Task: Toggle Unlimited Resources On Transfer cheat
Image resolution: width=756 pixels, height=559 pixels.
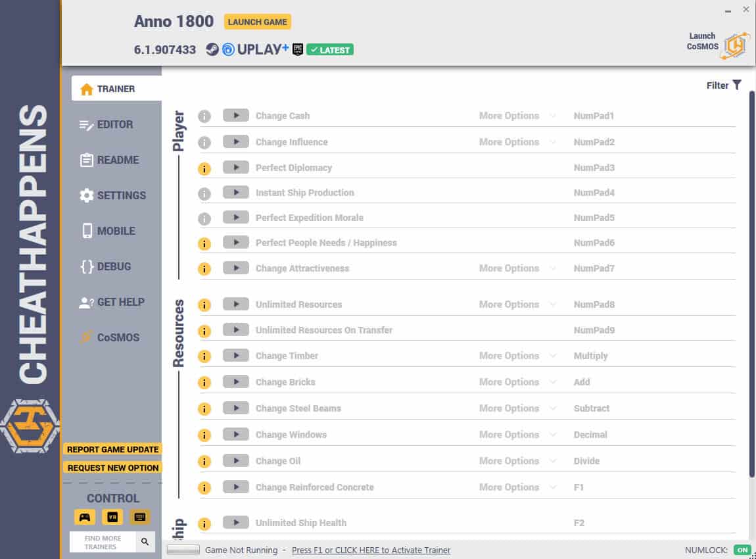Action: tap(236, 330)
